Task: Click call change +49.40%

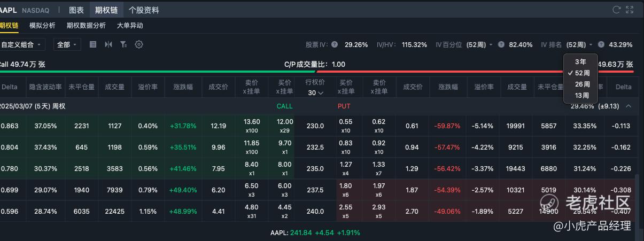Action: pos(183,190)
